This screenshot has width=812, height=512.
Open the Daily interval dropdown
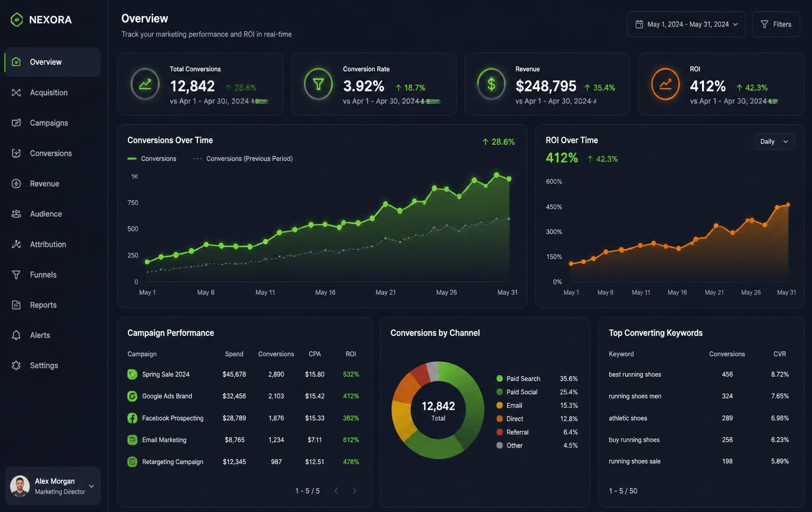pos(774,142)
